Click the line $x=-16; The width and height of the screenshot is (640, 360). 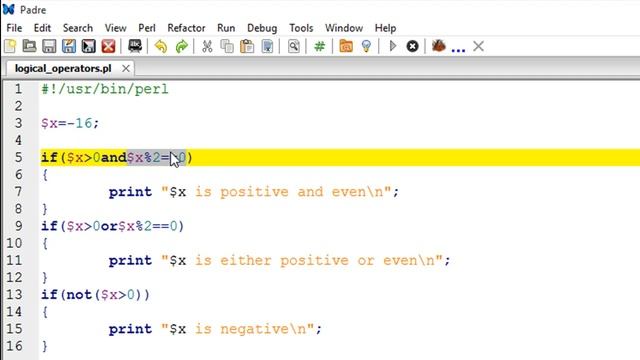click(x=70, y=123)
